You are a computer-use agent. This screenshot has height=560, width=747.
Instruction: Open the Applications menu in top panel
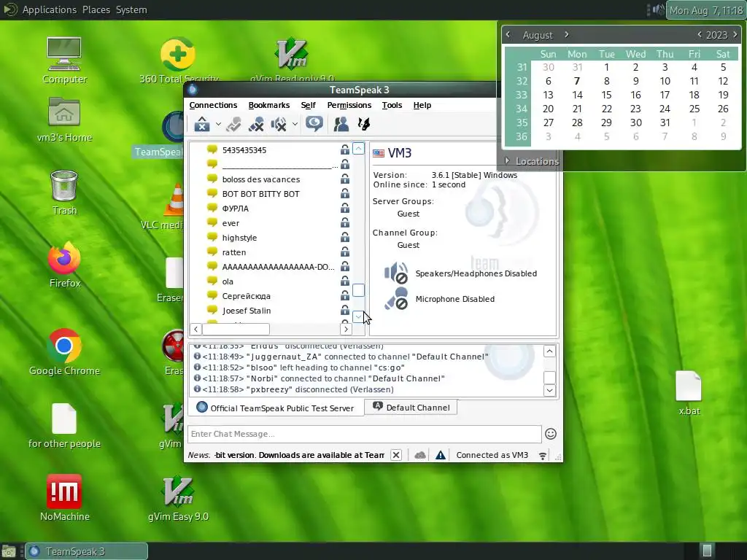tap(49, 9)
